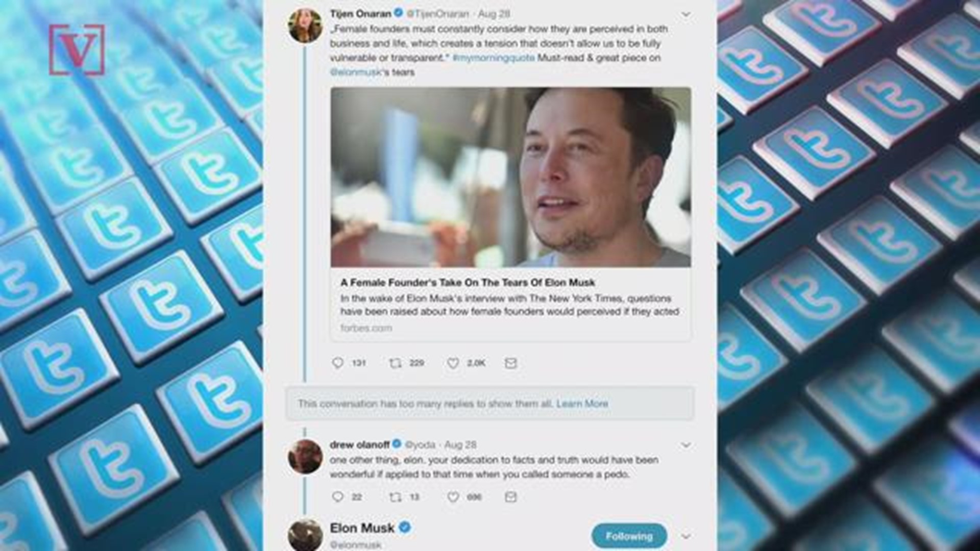This screenshot has height=551, width=980.
Task: Open chevron menu beside Following button
Action: pos(687,536)
